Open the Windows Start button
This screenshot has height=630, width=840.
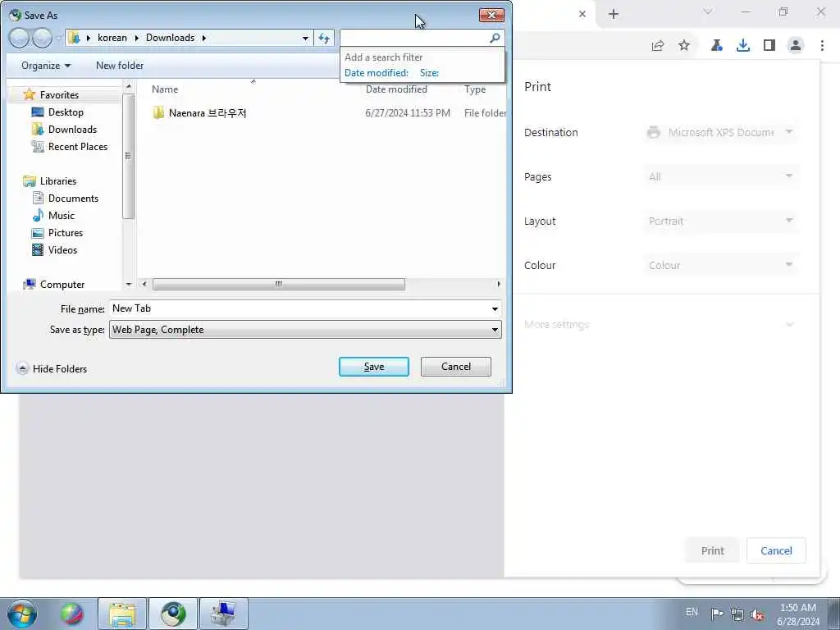coord(22,614)
